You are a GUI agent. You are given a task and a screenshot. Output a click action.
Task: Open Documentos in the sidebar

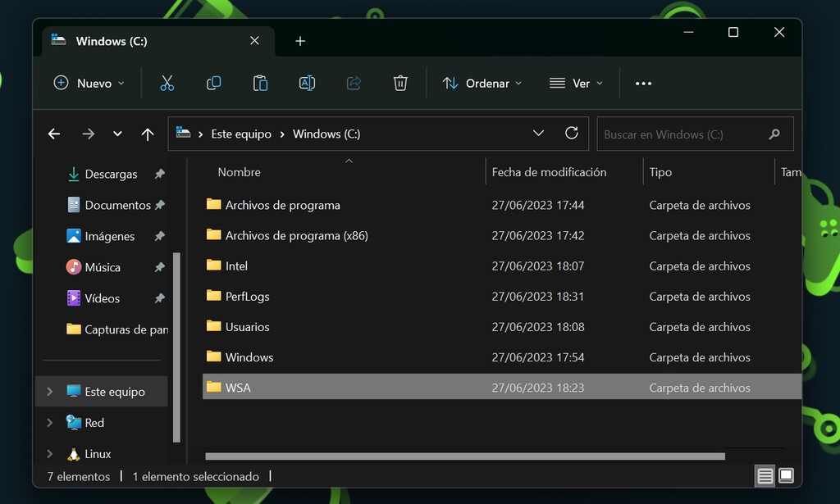[117, 205]
